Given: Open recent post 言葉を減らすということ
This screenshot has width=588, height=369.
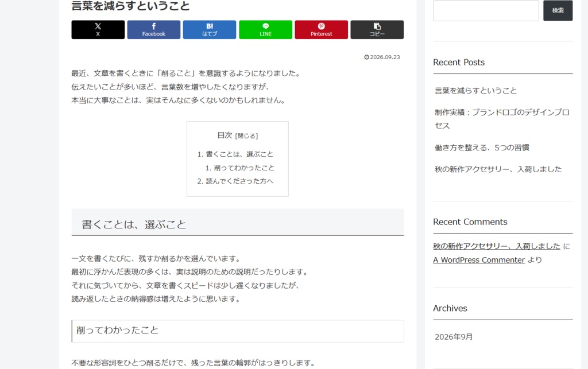Looking at the screenshot, I should [475, 91].
